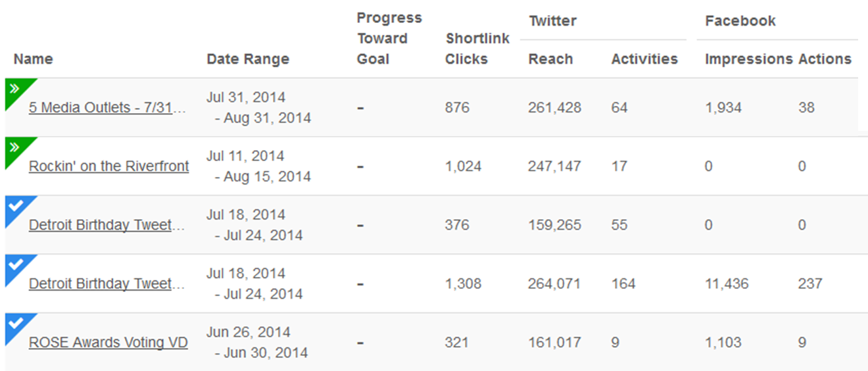Select the 11,436 Facebook impressions cell
Screen dimensions: 868x371
click(727, 284)
